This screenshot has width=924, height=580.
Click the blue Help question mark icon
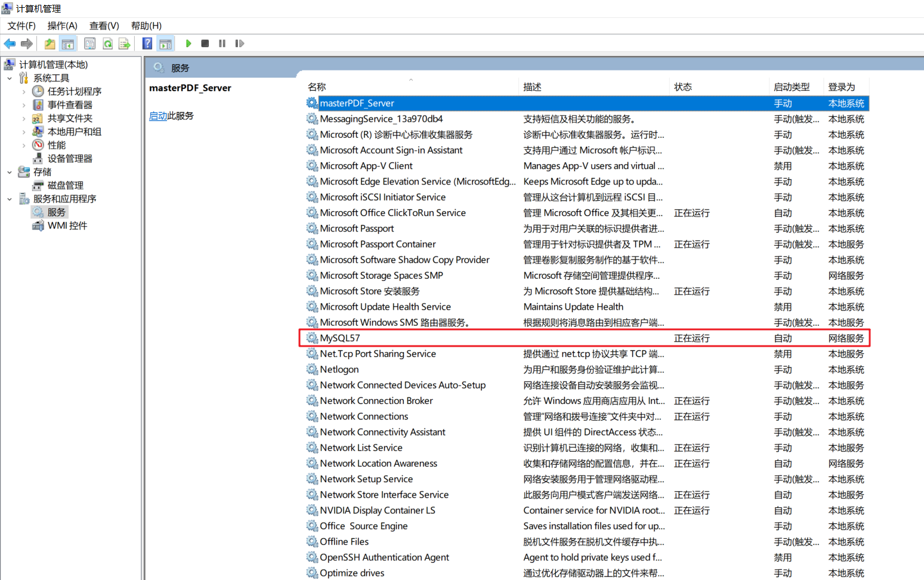pos(147,44)
